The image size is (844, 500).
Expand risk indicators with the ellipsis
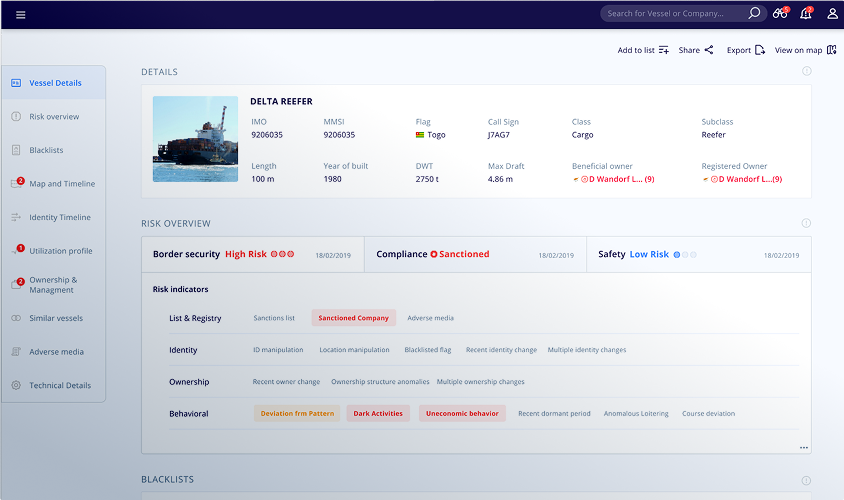[804, 447]
